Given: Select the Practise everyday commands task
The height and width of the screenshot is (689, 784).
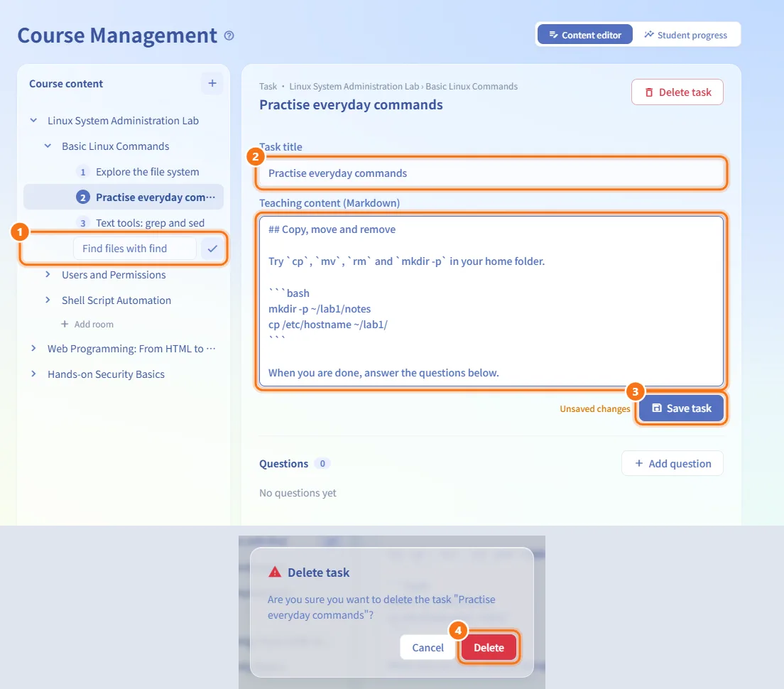Looking at the screenshot, I should click(124, 197).
